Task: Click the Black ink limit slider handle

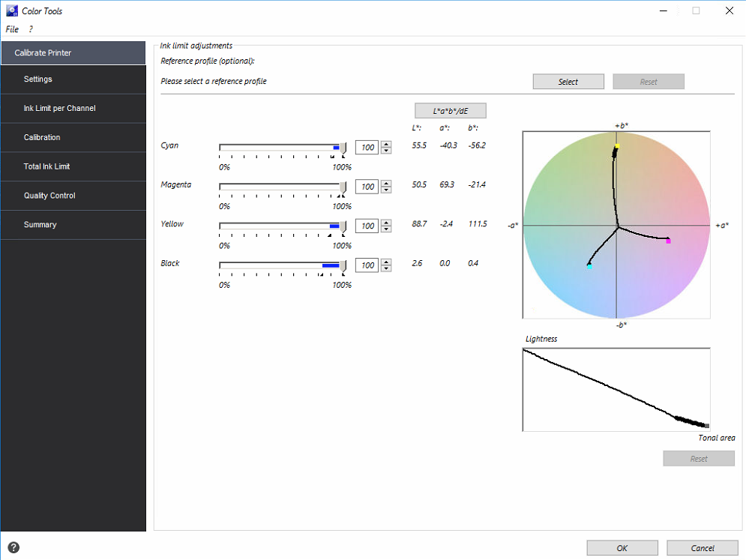Action: [x=343, y=266]
